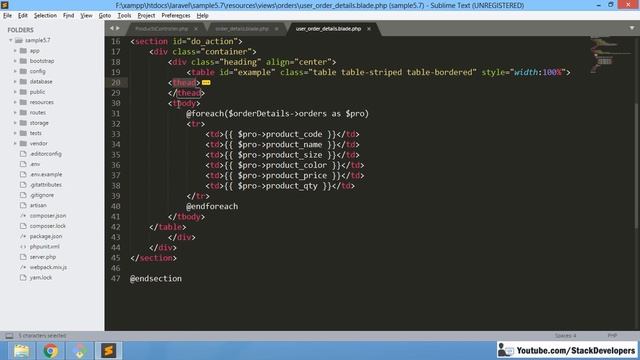The width and height of the screenshot is (640, 360).
Task: Open the artisan file
Action: [38, 205]
